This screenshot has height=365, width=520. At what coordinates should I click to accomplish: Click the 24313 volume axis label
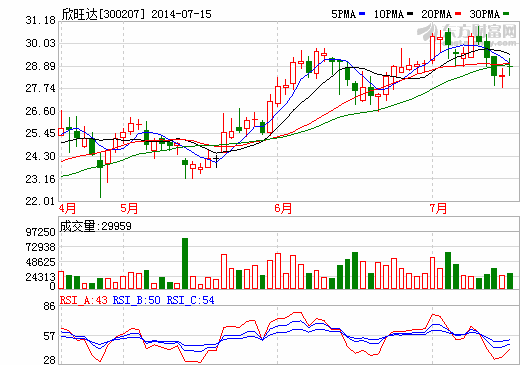point(41,277)
